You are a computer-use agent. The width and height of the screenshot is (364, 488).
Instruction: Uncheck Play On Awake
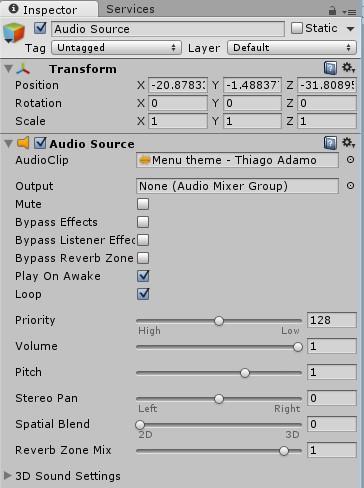[x=143, y=276]
